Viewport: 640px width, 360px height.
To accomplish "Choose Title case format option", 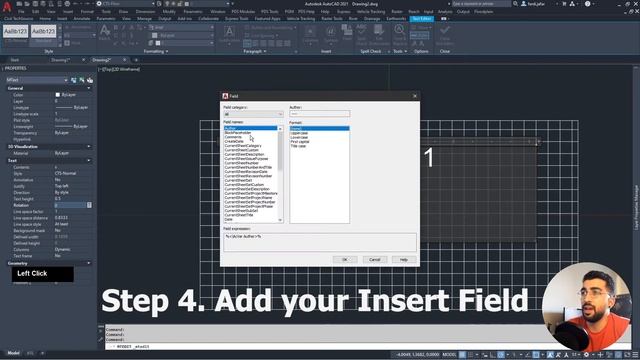I will (298, 146).
